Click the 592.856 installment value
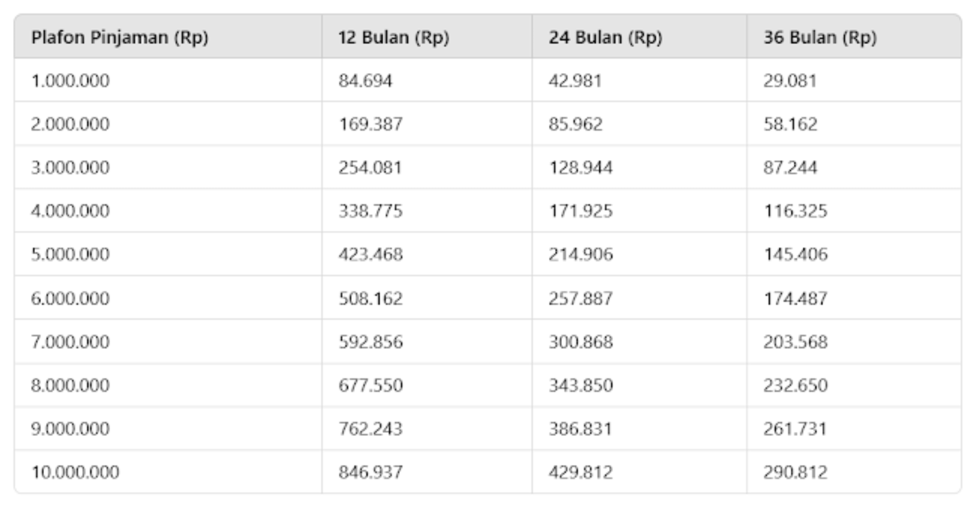The image size is (980, 518). click(x=370, y=342)
